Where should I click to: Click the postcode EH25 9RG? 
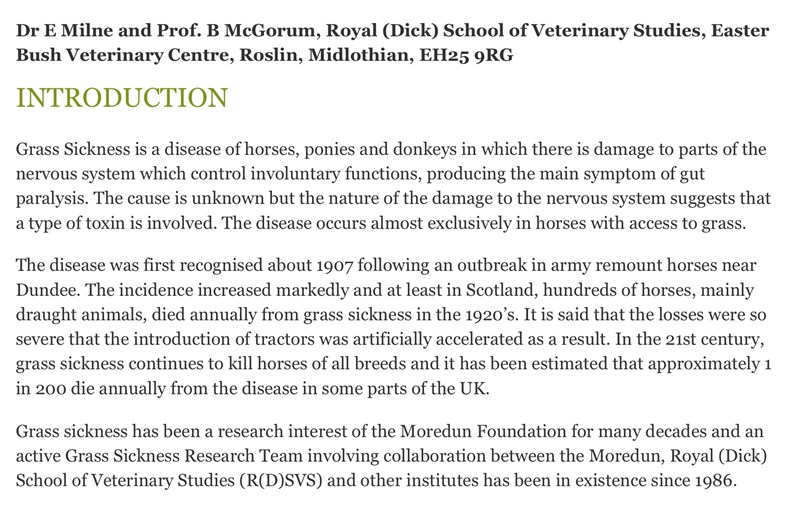click(466, 55)
